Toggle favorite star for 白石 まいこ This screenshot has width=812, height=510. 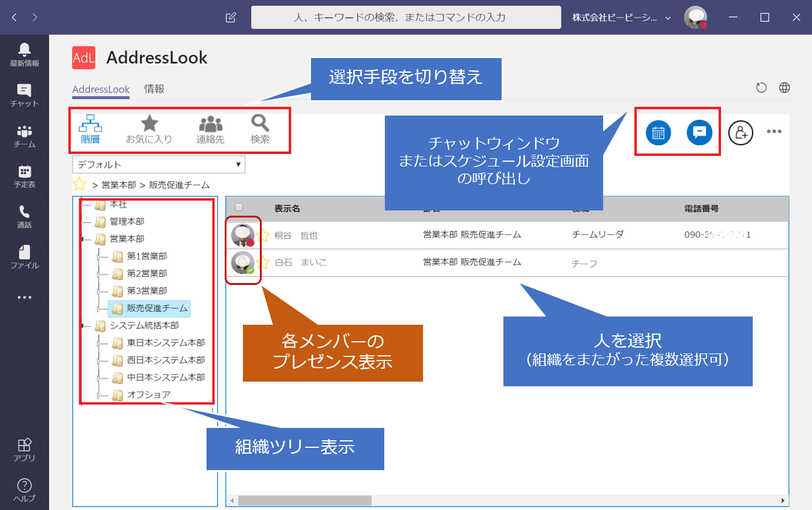[x=263, y=262]
